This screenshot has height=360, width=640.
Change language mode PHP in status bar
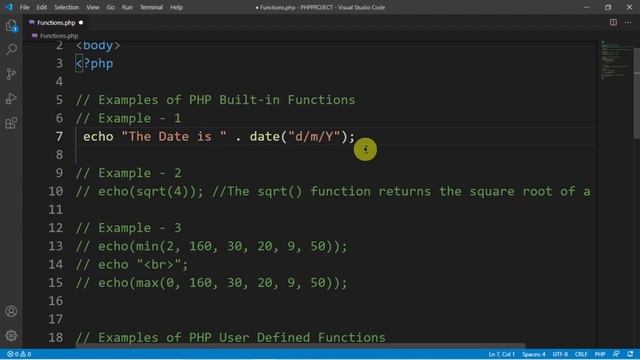(x=600, y=354)
